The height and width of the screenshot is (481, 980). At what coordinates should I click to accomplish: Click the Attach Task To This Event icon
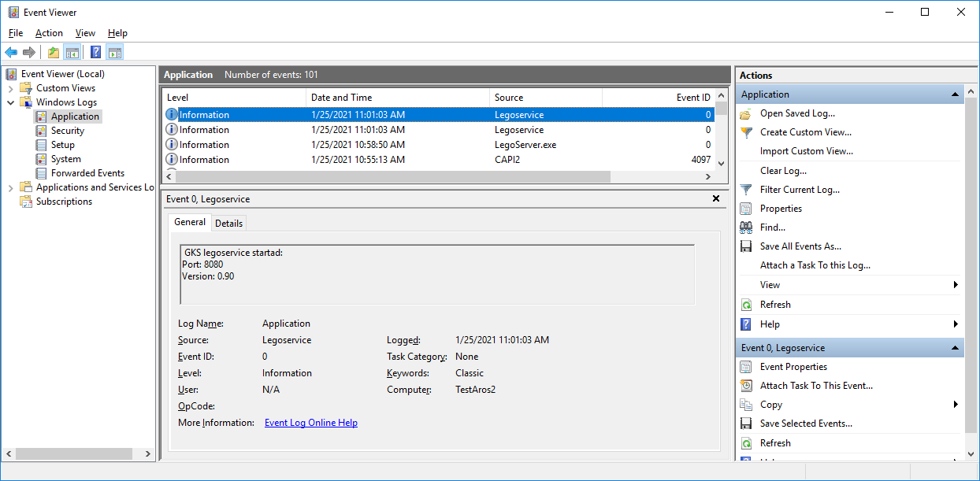pyautogui.click(x=746, y=386)
